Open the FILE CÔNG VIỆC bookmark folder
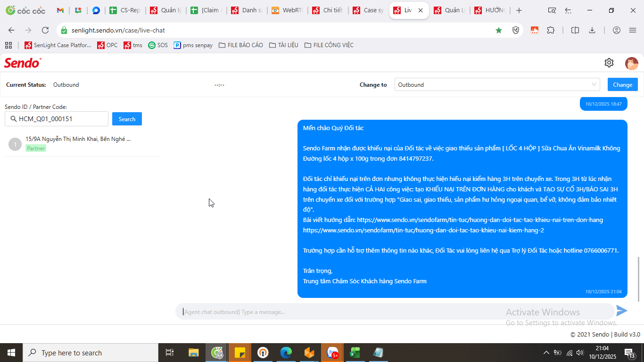644x362 pixels. click(x=329, y=45)
